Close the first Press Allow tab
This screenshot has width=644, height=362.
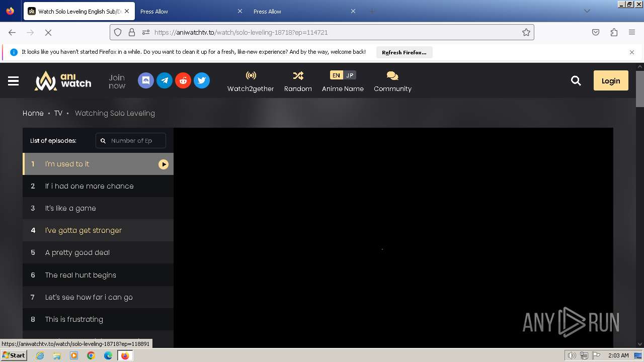239,11
